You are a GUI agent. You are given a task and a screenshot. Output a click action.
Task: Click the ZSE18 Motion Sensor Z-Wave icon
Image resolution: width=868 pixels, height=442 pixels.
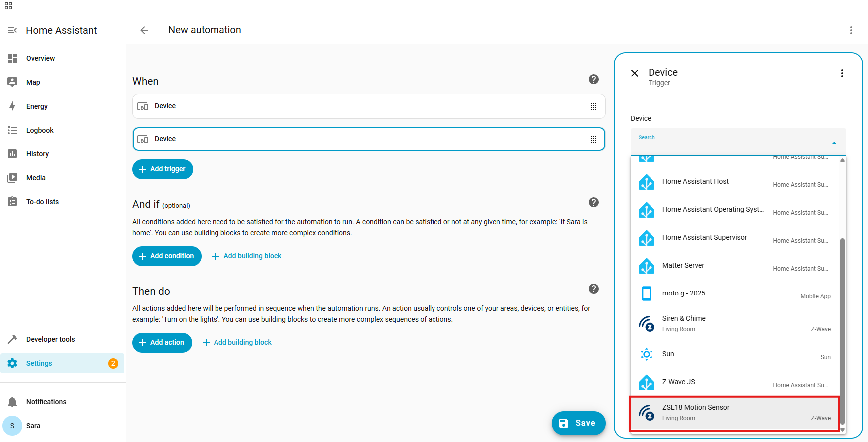[x=647, y=413]
